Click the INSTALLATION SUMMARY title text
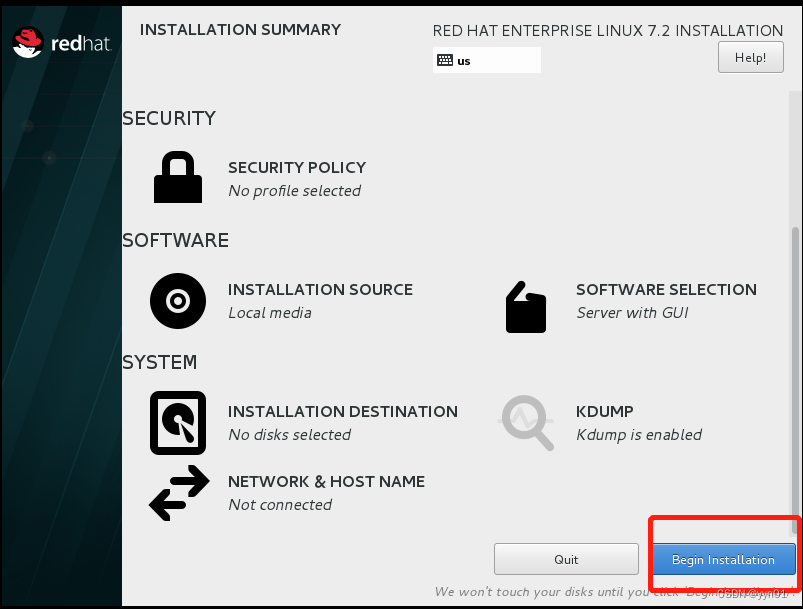The image size is (803, 609). click(239, 30)
